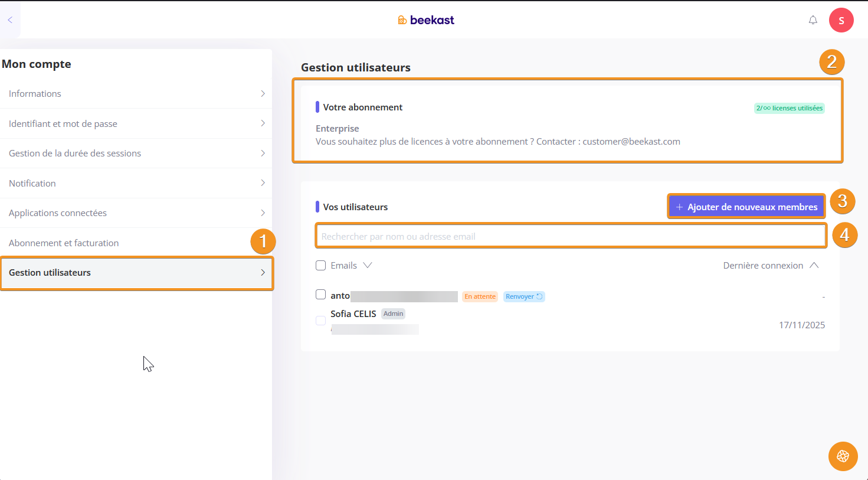Tick the select-all Emails checkbox
This screenshot has height=480, width=868.
[321, 266]
